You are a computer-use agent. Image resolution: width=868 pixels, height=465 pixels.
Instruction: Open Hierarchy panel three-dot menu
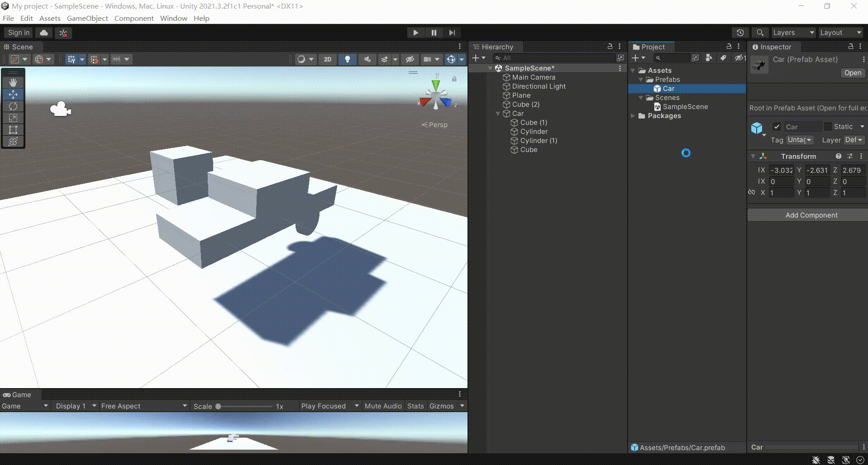[x=620, y=47]
